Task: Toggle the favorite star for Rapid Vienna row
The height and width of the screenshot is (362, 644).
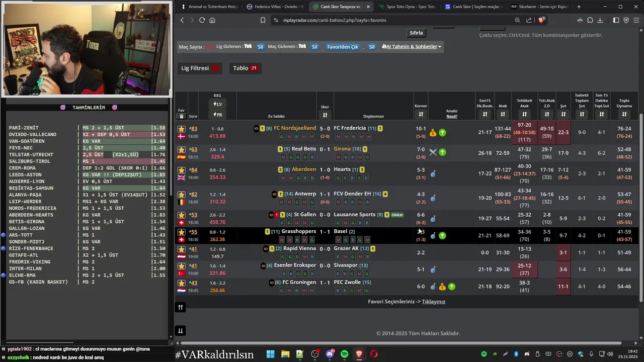Action: [x=182, y=249]
